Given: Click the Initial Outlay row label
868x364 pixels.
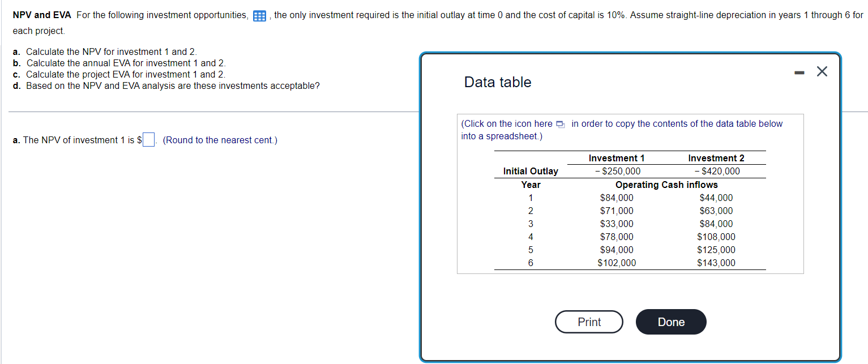Looking at the screenshot, I should 530,171.
